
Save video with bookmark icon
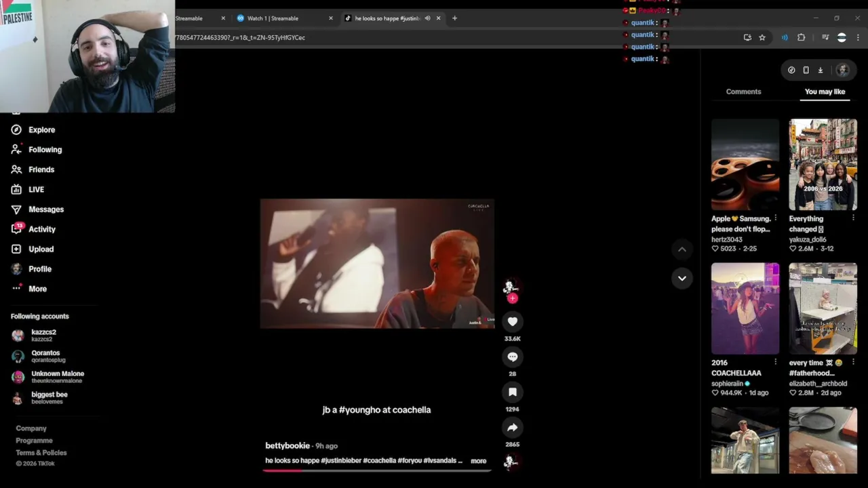(513, 392)
